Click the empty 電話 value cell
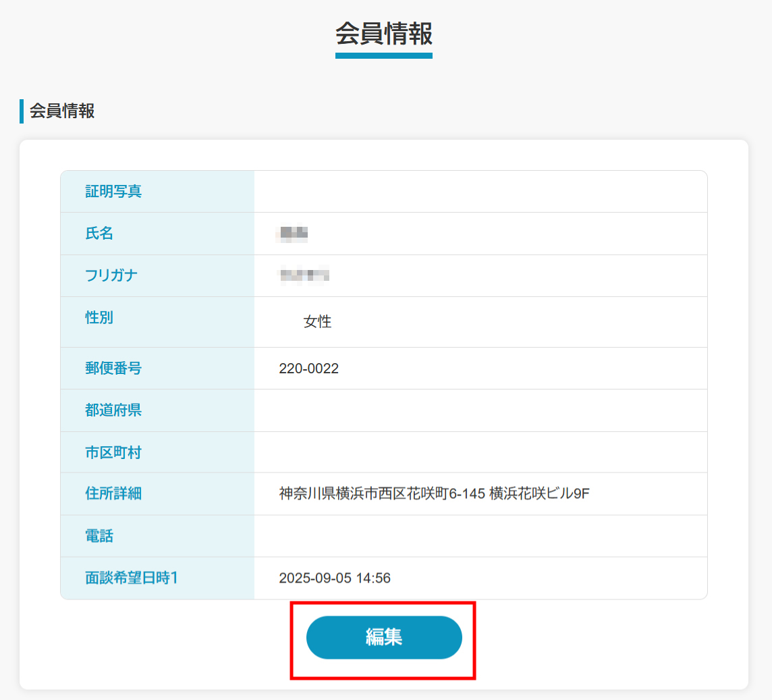Viewport: 772px width, 700px height. (480, 536)
